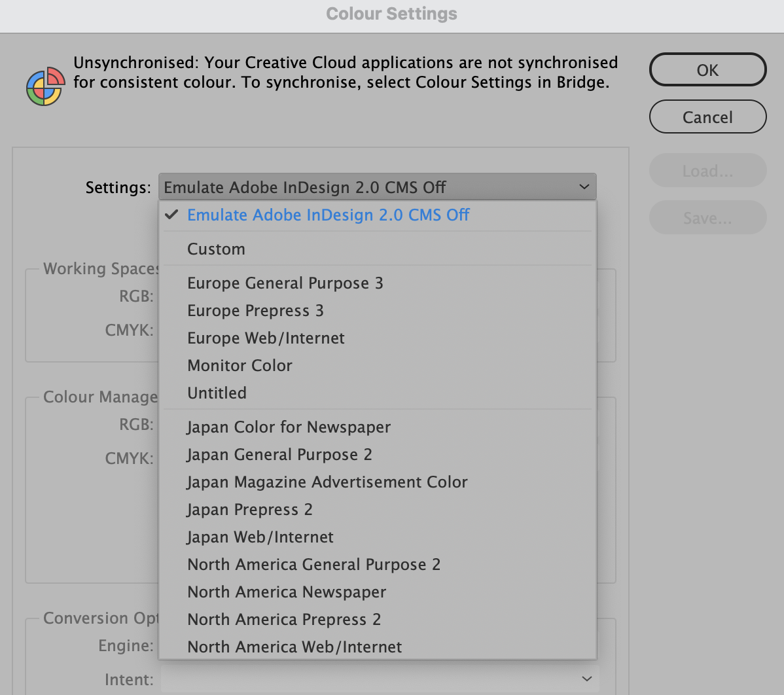Choose North America Prepress 2
The image size is (784, 695).
point(284,620)
